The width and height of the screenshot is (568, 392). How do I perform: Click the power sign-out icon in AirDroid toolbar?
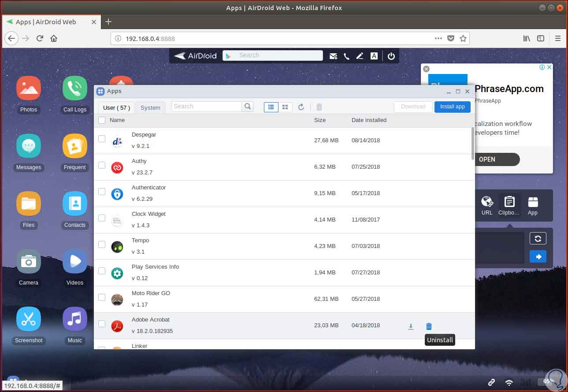click(391, 56)
